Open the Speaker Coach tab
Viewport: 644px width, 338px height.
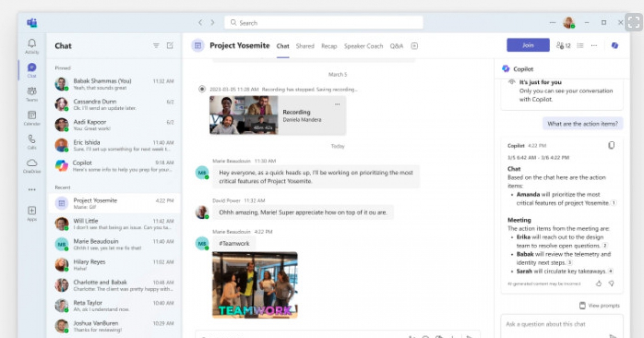tap(363, 47)
